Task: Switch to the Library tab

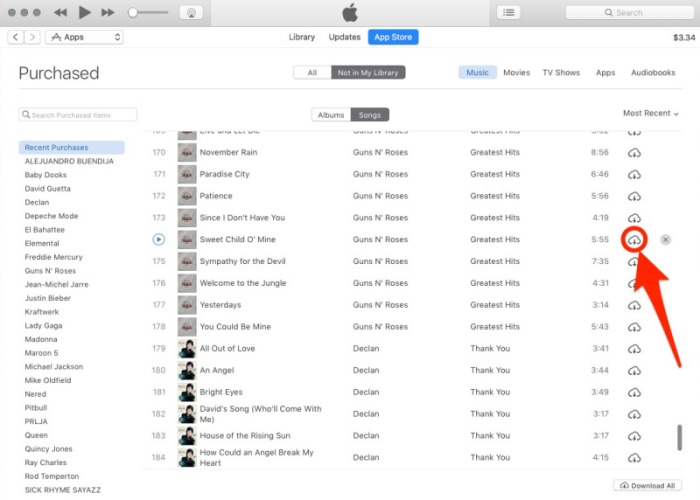Action: (302, 37)
